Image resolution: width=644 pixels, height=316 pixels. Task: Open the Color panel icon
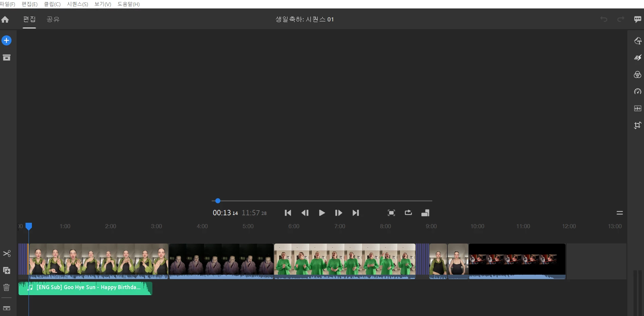(x=638, y=75)
